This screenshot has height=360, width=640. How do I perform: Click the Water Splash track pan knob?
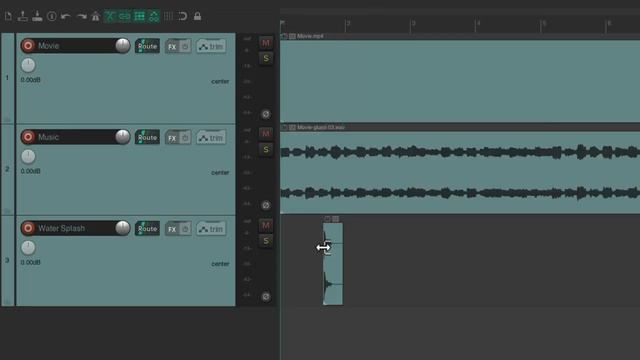[x=28, y=247]
